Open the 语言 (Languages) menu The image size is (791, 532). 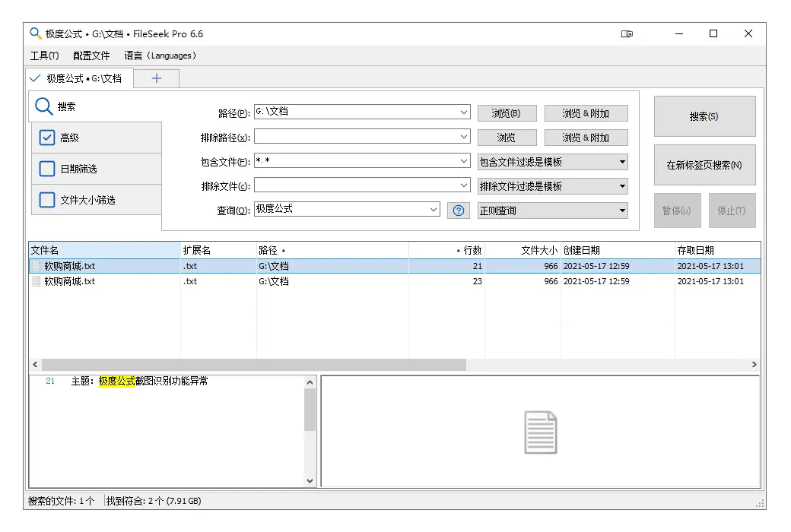pyautogui.click(x=160, y=55)
